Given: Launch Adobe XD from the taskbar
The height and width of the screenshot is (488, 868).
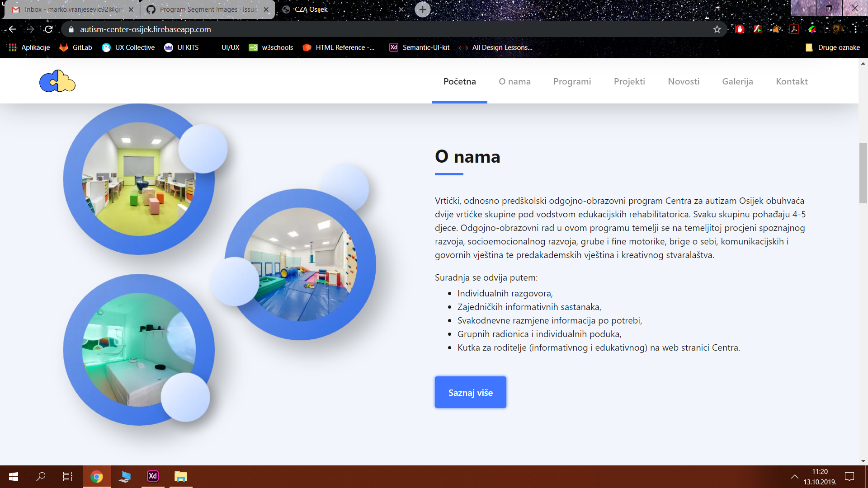Looking at the screenshot, I should coord(152,477).
